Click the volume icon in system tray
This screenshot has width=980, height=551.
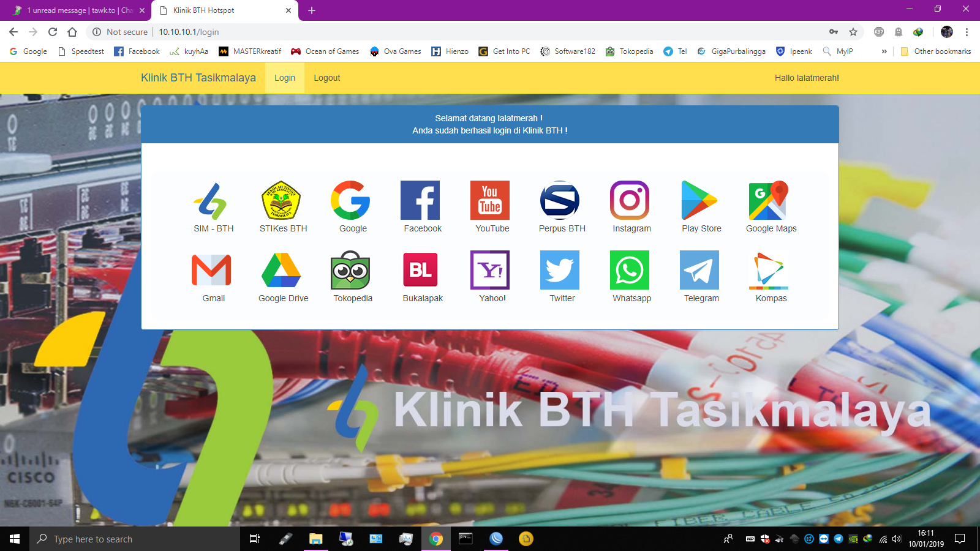coord(897,539)
